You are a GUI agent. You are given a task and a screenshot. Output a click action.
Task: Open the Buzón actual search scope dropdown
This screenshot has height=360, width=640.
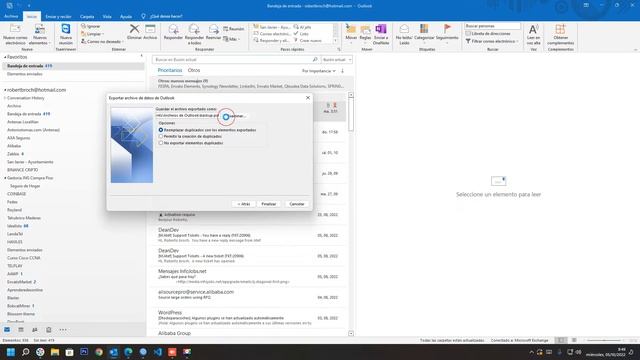pos(337,60)
